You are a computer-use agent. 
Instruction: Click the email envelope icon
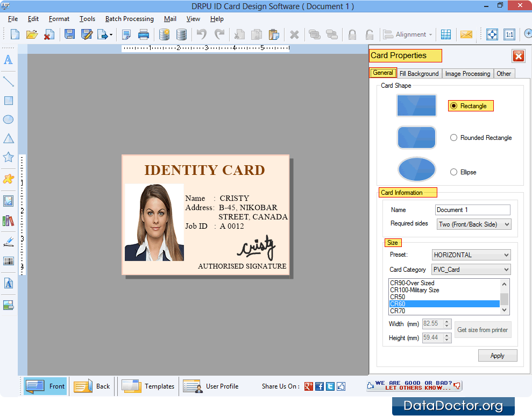(466, 34)
